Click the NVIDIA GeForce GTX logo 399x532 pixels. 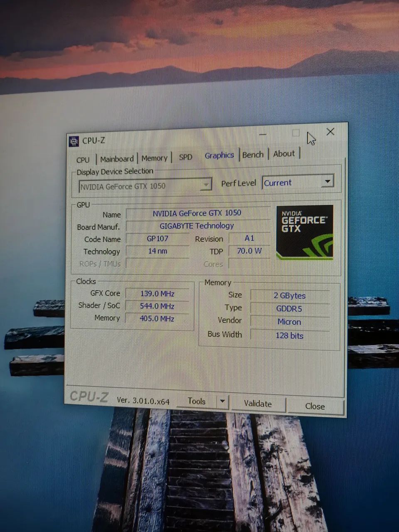pyautogui.click(x=305, y=232)
